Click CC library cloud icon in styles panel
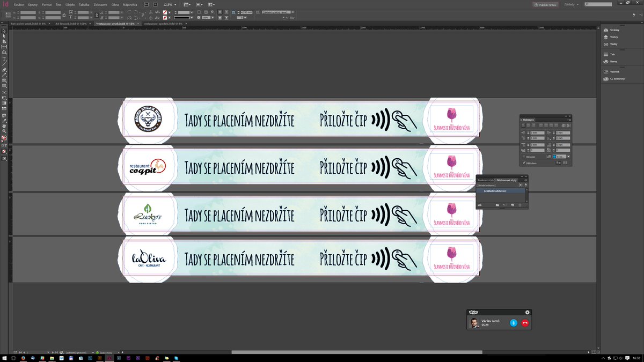The width and height of the screenshot is (644, 362). click(x=479, y=205)
